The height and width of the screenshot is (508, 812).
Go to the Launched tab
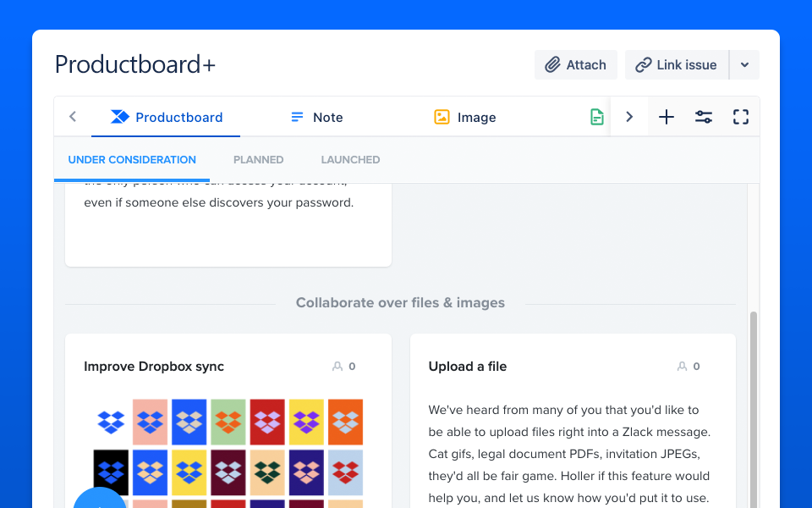(x=350, y=160)
